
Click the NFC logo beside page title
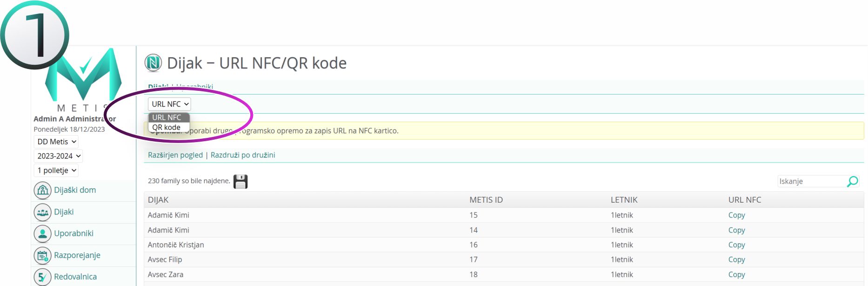[x=153, y=63]
